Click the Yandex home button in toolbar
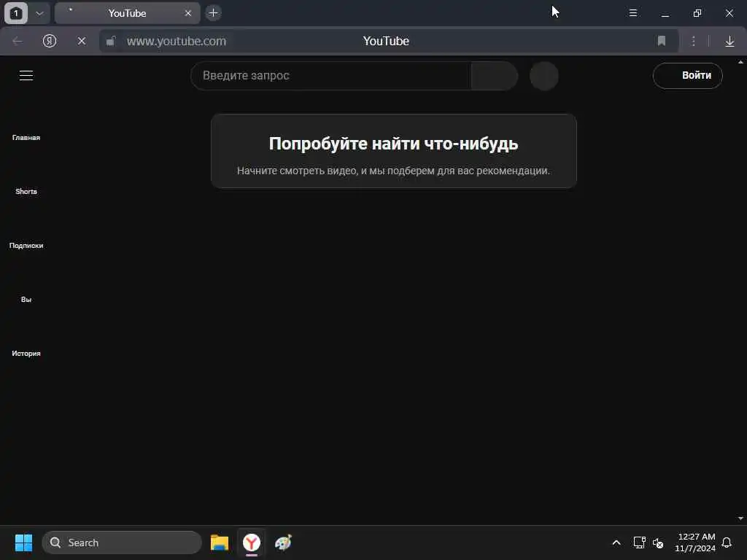The image size is (747, 560). click(50, 41)
